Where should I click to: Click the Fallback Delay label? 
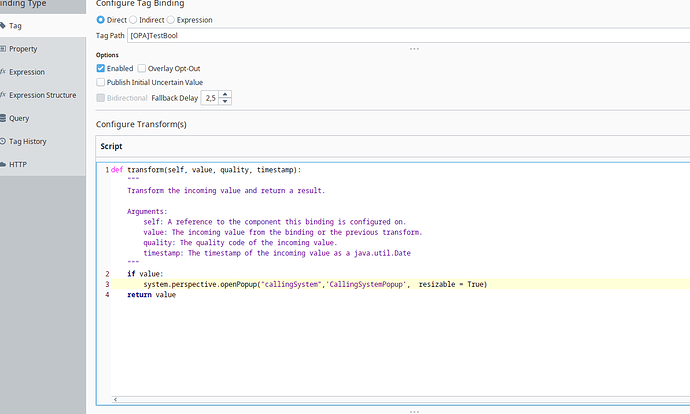(175, 98)
